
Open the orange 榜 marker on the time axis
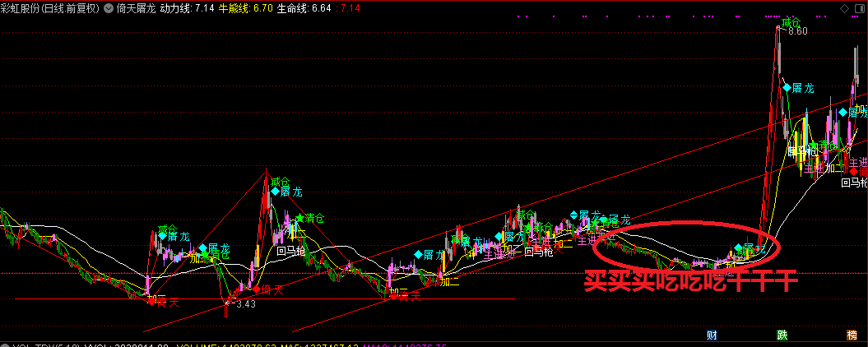pyautogui.click(x=852, y=335)
